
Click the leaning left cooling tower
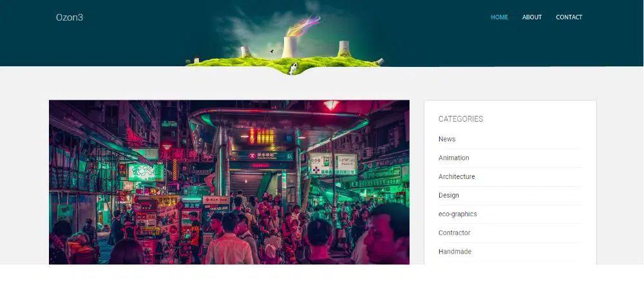tap(245, 51)
